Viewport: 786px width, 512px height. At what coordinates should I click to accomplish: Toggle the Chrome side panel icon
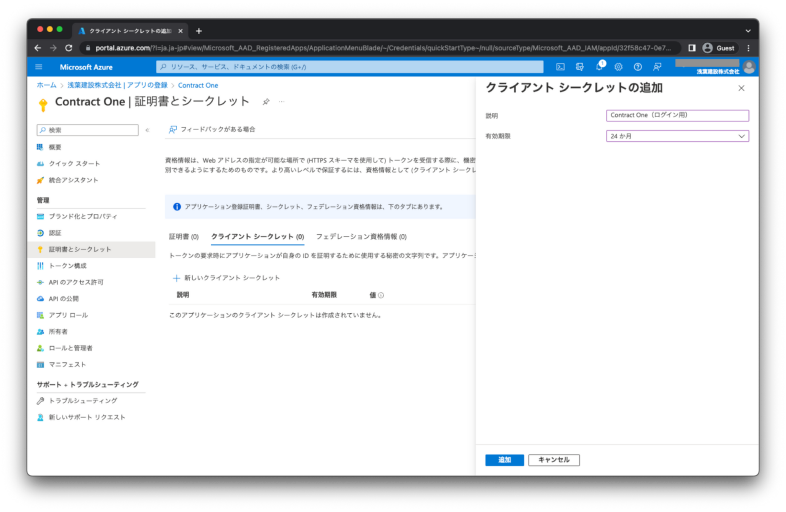pos(692,48)
